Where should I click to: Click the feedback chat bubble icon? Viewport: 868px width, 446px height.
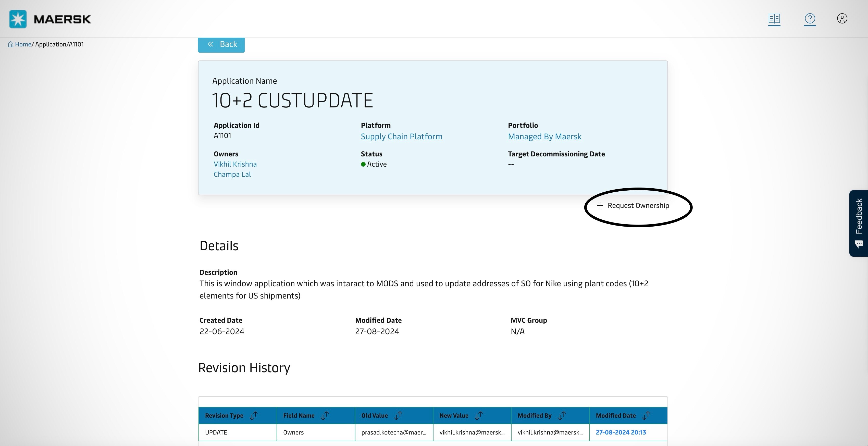[859, 244]
